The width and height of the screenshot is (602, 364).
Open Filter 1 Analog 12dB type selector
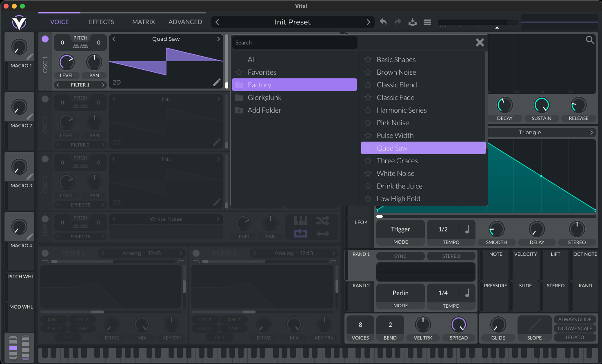(142, 253)
